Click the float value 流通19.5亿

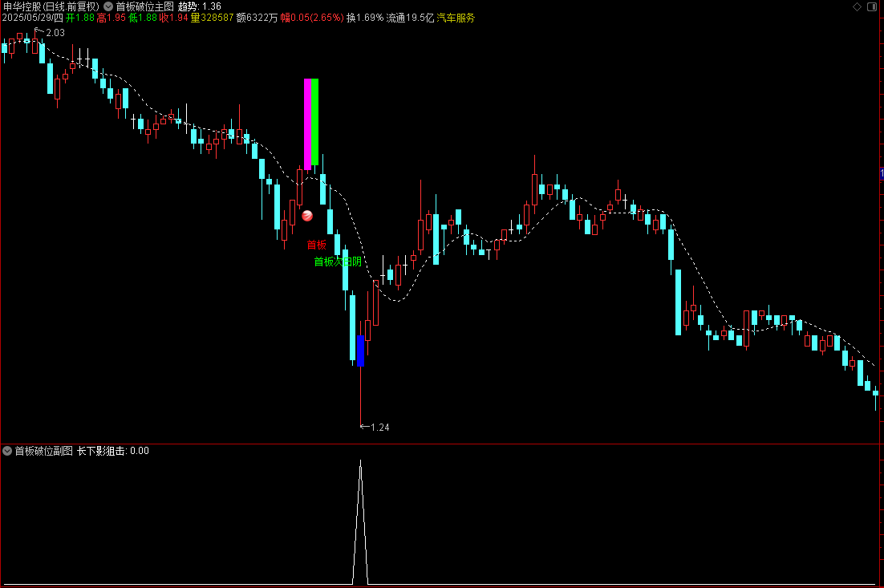coord(410,18)
